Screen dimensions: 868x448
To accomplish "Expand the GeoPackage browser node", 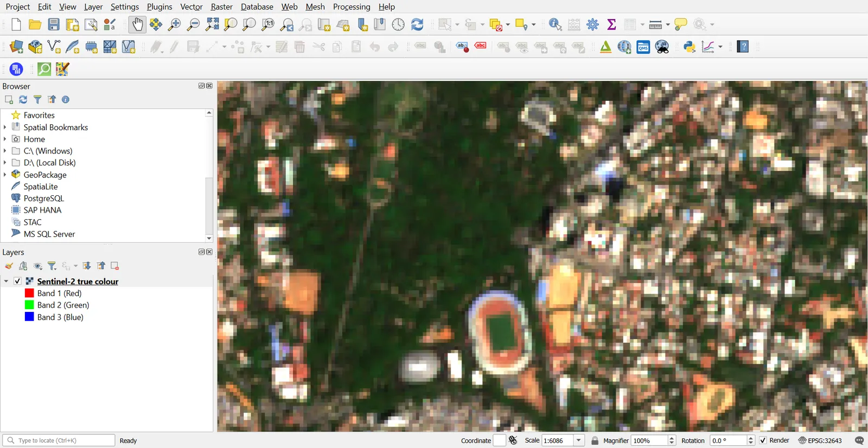I will [x=5, y=175].
